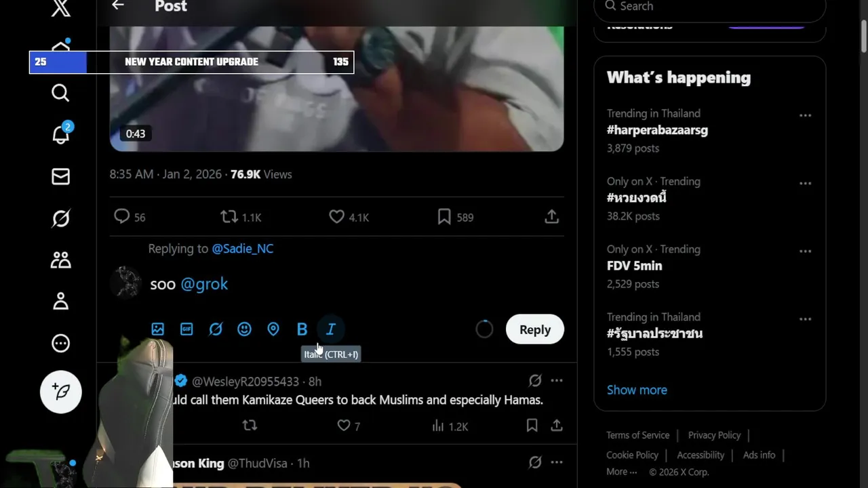Open Communities people icon
Image resolution: width=868 pixels, height=488 pixels.
60,260
